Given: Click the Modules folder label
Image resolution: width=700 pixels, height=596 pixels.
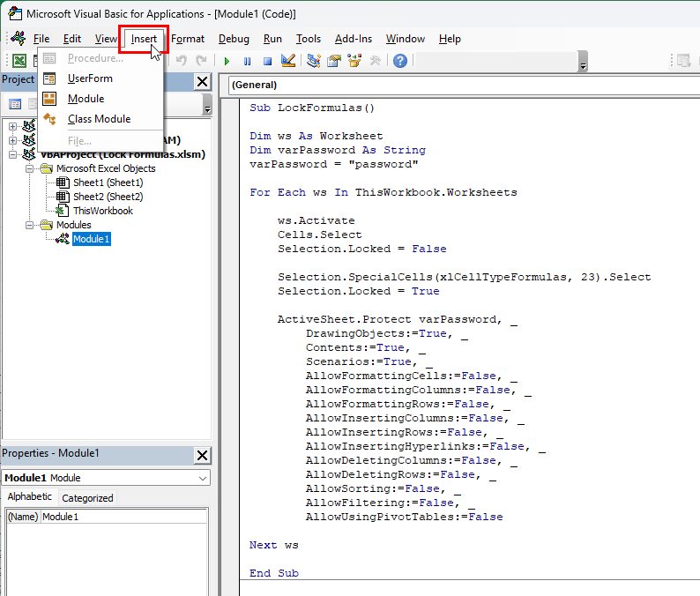Looking at the screenshot, I should [x=74, y=225].
